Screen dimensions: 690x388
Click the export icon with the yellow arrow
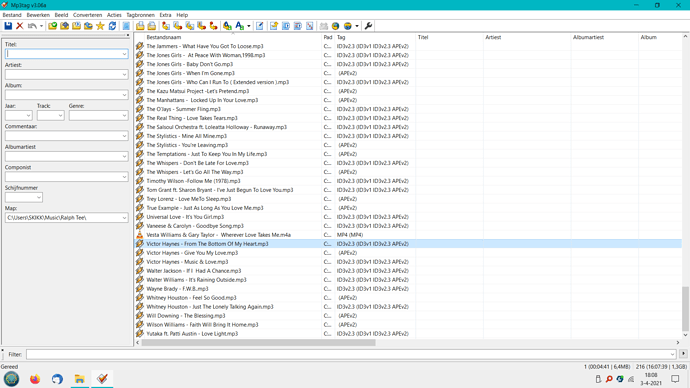[274, 26]
